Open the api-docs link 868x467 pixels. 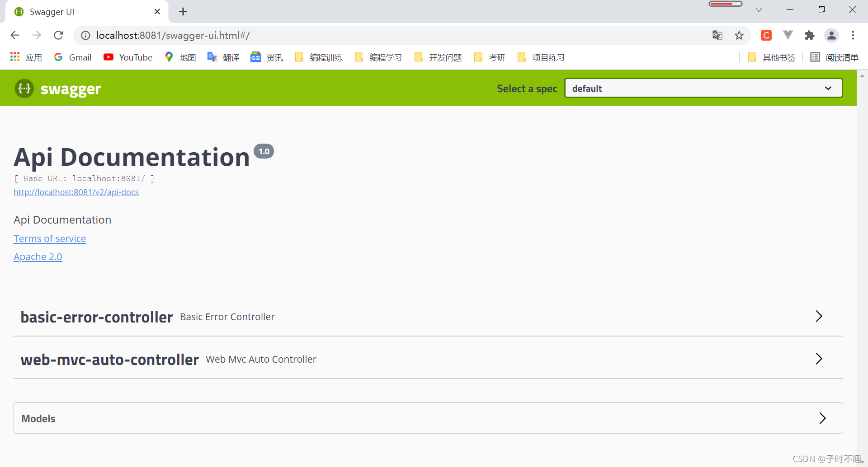[x=76, y=192]
